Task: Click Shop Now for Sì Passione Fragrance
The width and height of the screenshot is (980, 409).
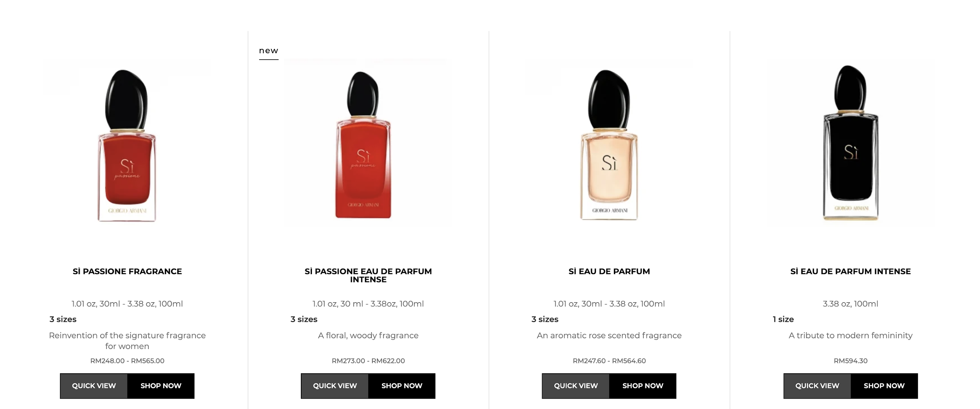Action: click(x=161, y=386)
